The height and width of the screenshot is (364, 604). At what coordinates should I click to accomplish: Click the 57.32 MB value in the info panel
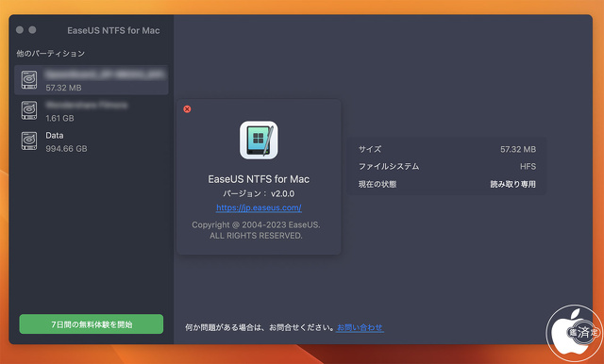point(518,149)
